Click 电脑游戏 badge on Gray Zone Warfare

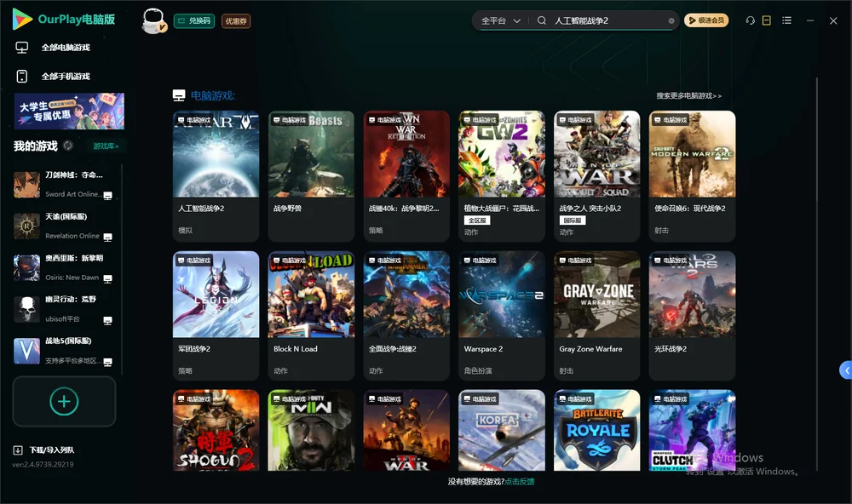(575, 261)
